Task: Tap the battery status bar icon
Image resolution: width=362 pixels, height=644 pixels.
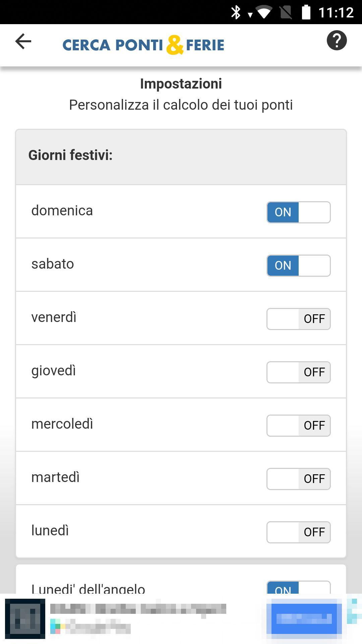Action: pyautogui.click(x=306, y=12)
